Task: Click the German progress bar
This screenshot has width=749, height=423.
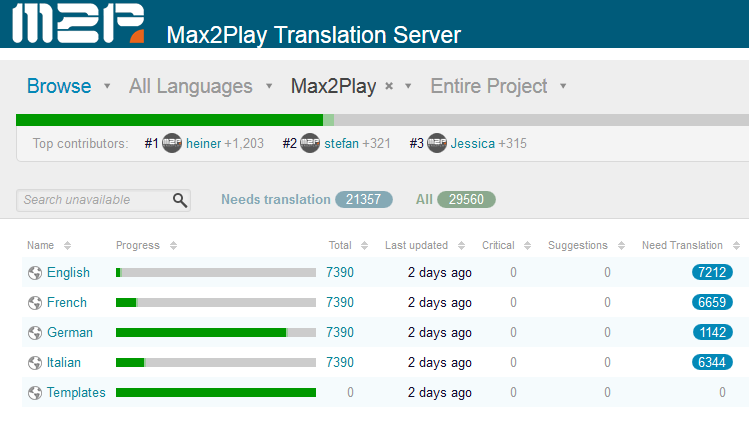Action: click(216, 333)
